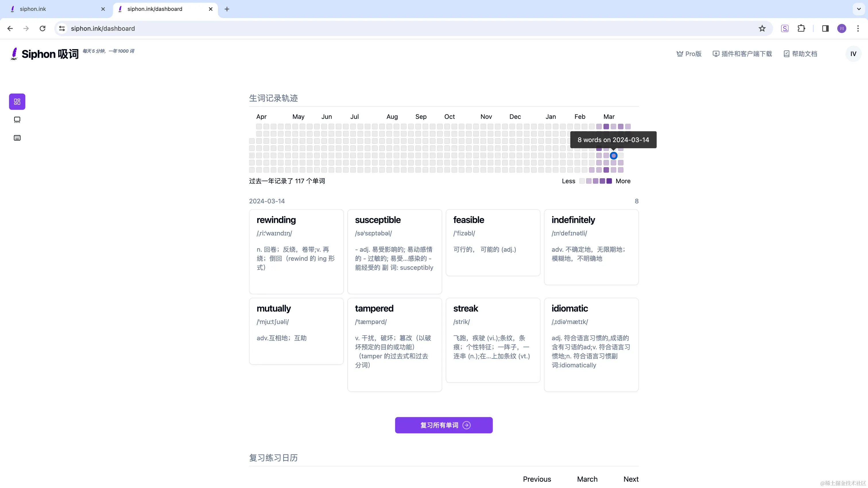The image size is (868, 488).
Task: Open a new browser tab
Action: 227,9
